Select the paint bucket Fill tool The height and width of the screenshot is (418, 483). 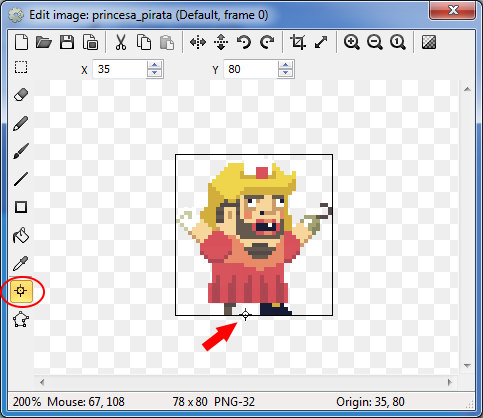pyautogui.click(x=21, y=235)
